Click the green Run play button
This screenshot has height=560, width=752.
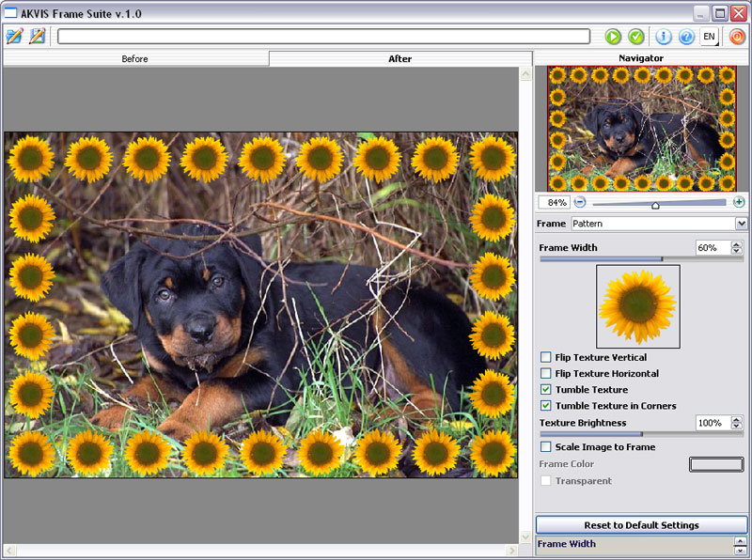point(613,37)
